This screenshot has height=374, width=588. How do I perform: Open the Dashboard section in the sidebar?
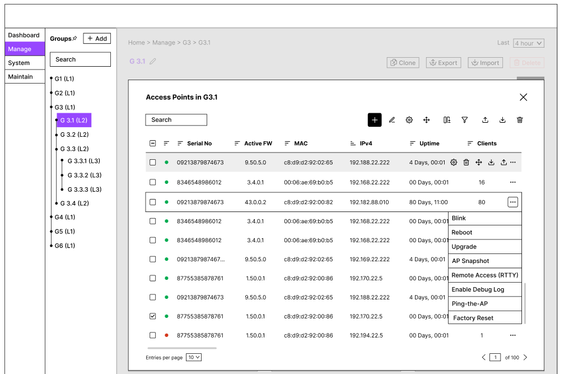[x=25, y=35]
